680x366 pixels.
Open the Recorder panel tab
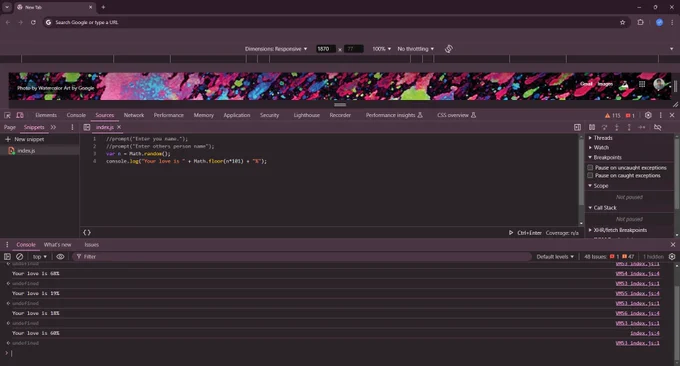[x=340, y=115]
